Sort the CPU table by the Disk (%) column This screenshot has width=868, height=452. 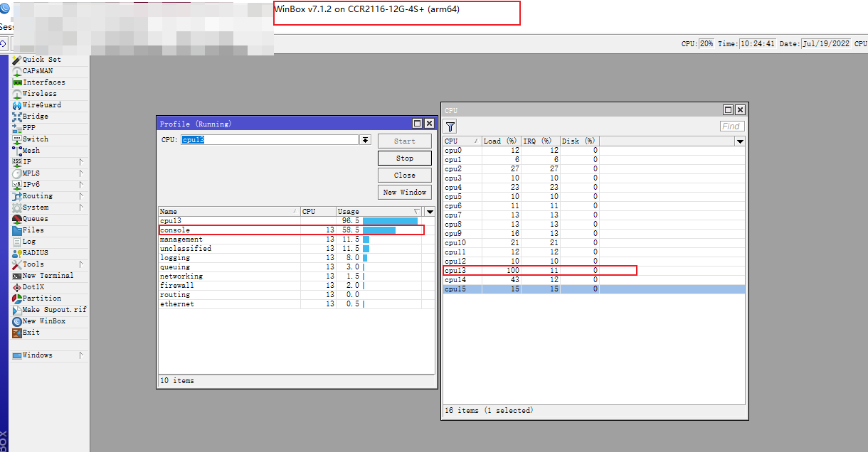[x=579, y=141]
